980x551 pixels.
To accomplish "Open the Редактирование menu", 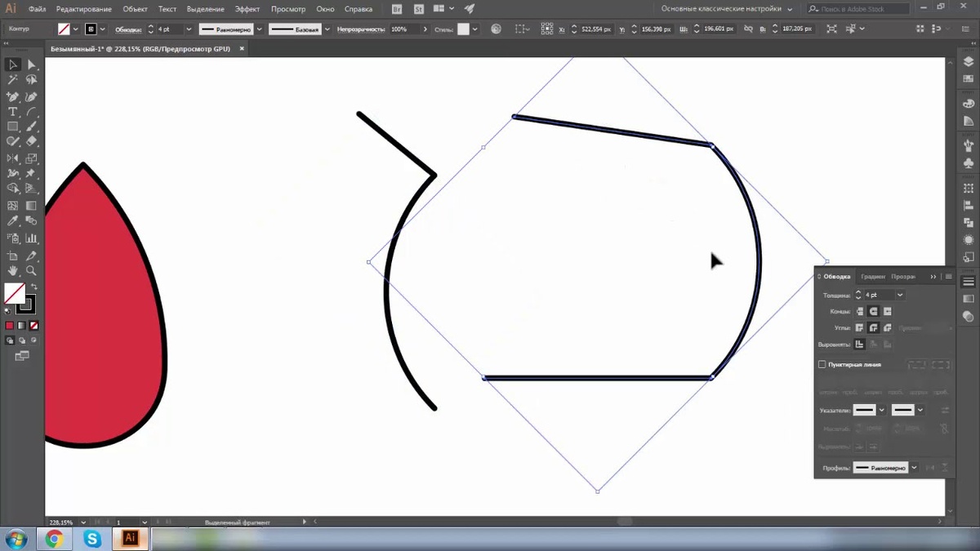I will (x=83, y=9).
